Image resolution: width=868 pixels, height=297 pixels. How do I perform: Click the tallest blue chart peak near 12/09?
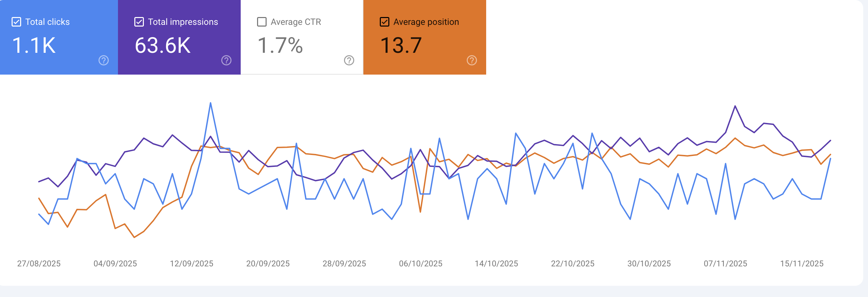tap(211, 103)
